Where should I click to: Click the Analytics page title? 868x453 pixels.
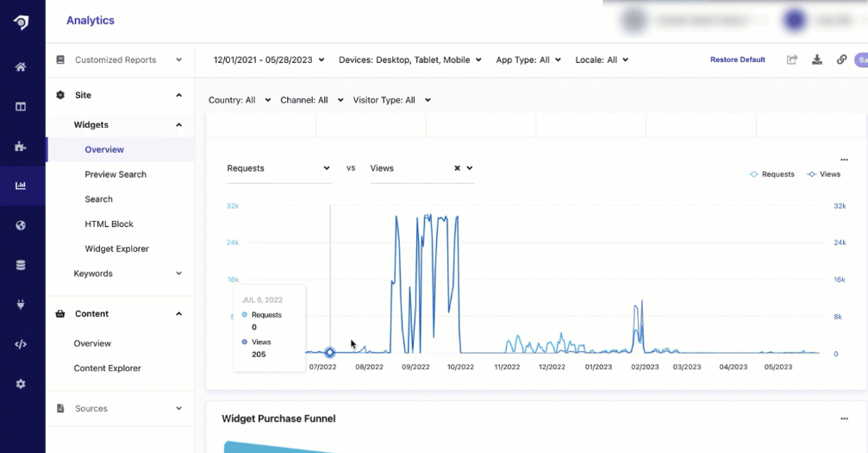tap(91, 21)
